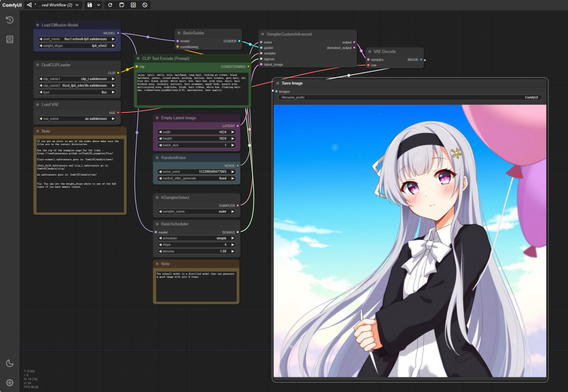The width and height of the screenshot is (568, 392).
Task: Click the IMAGE output socket on VAE Decode
Action: click(x=421, y=60)
